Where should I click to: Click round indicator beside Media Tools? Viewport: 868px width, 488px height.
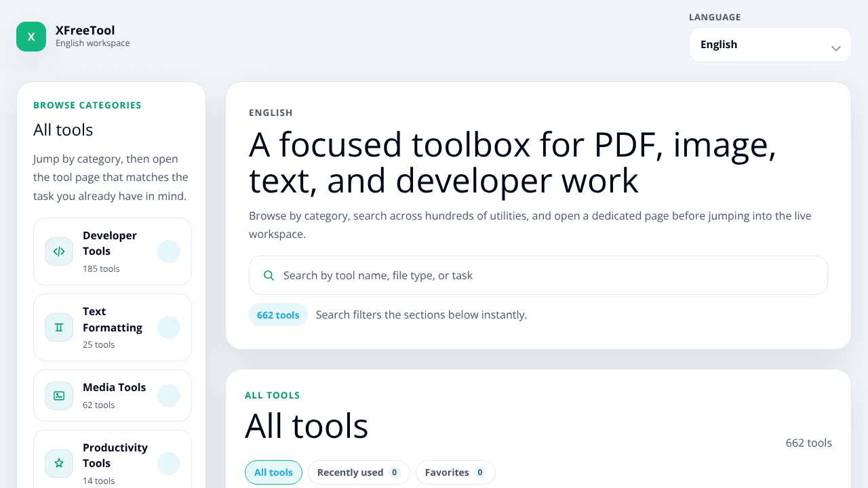coord(169,396)
